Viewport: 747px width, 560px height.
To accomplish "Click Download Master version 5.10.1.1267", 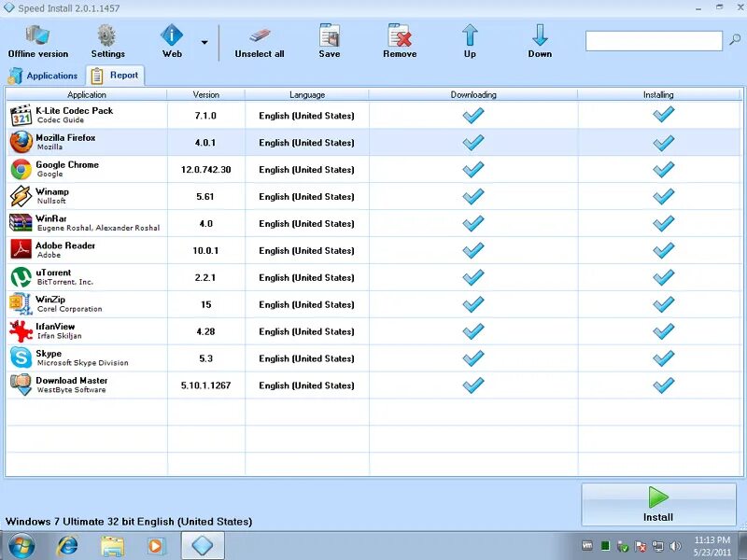I will pos(205,385).
